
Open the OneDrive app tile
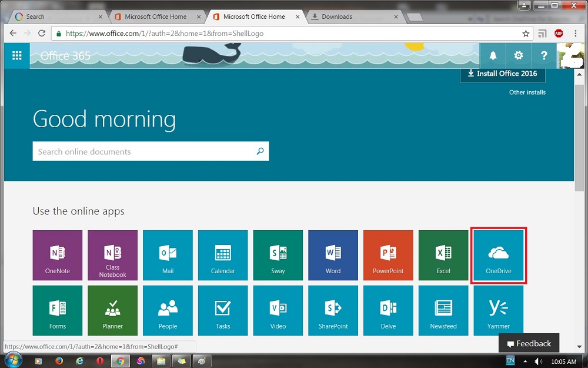click(498, 256)
